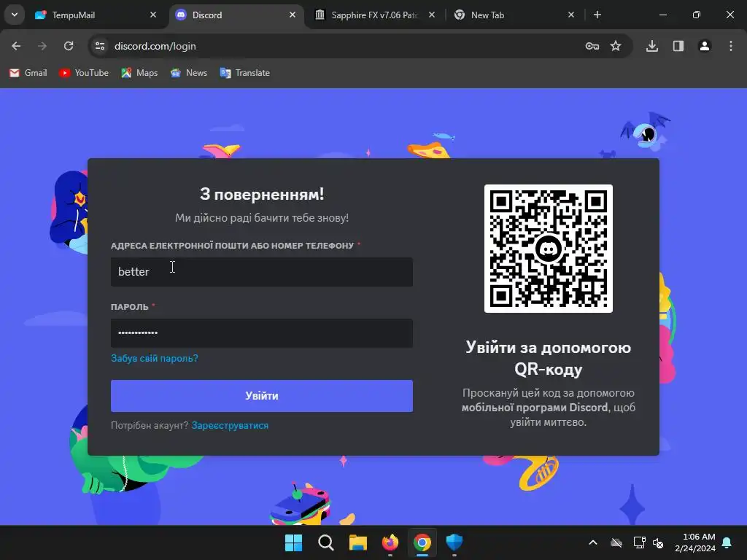Close the Sapphire FX tab
This screenshot has width=747, height=560.
coord(432,15)
